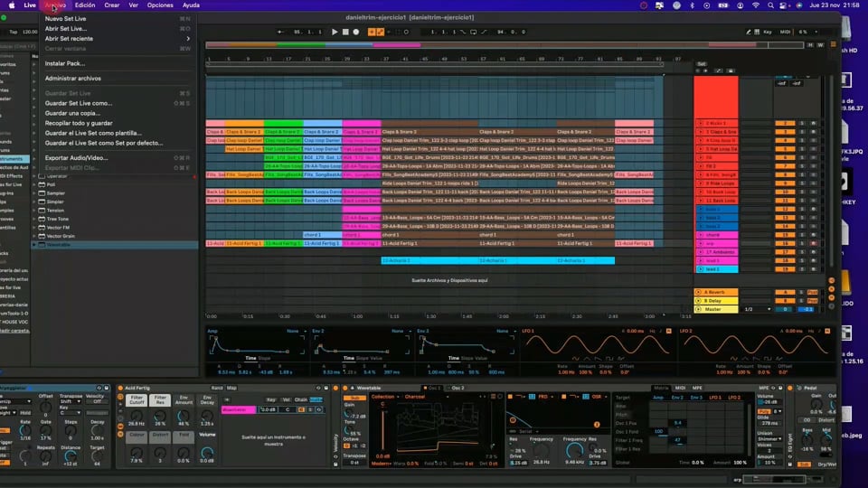This screenshot has height=488, width=868.
Task: Open the MIDI tab in Wavetable modulation section
Action: 680,389
